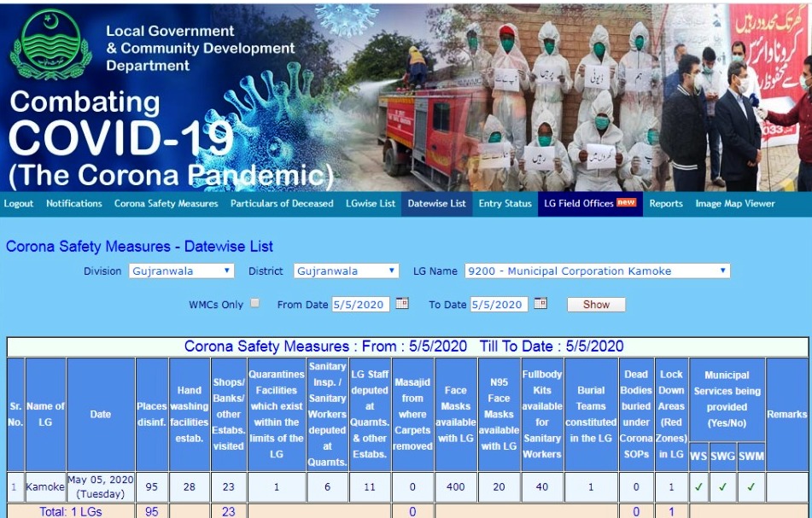Viewport: 812px width, 518px height.
Task: Click the Punjab government logo emblem
Action: pyautogui.click(x=50, y=44)
